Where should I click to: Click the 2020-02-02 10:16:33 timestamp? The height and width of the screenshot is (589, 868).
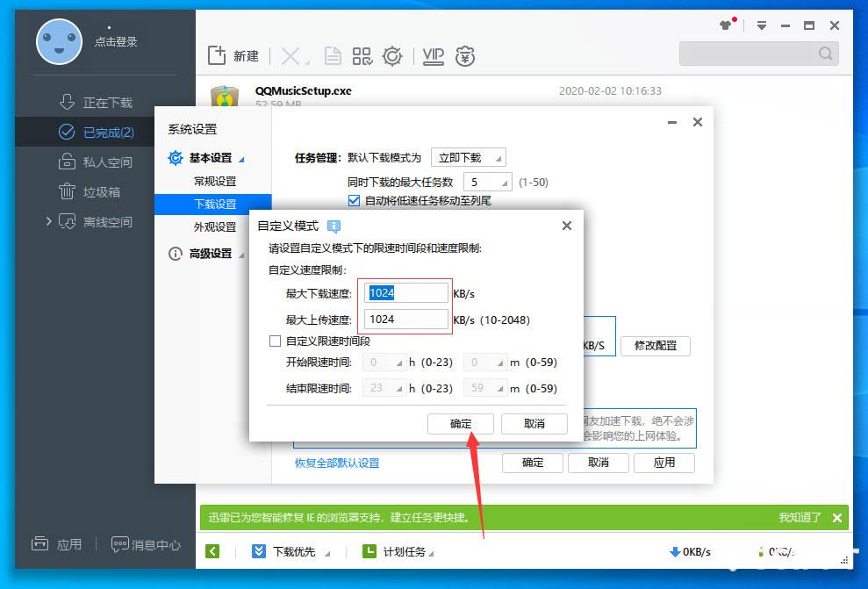click(610, 90)
